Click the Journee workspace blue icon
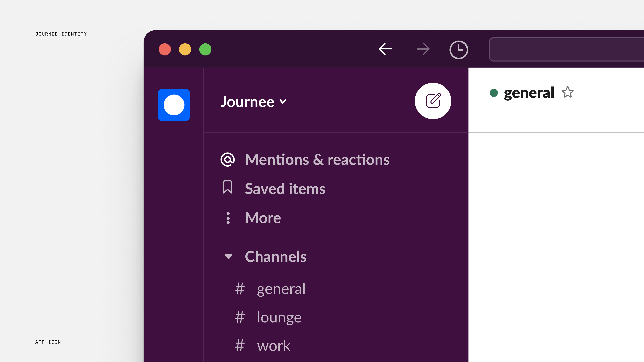Image resolution: width=644 pixels, height=362 pixels. (x=174, y=105)
